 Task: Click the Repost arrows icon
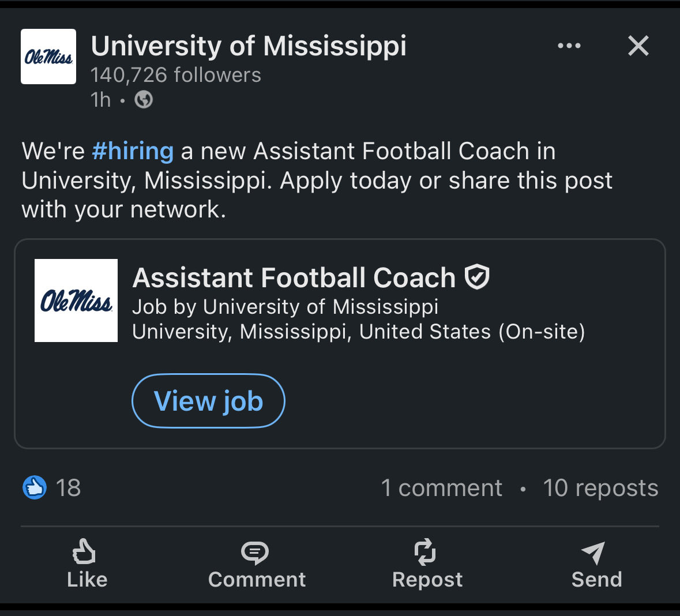click(x=426, y=552)
